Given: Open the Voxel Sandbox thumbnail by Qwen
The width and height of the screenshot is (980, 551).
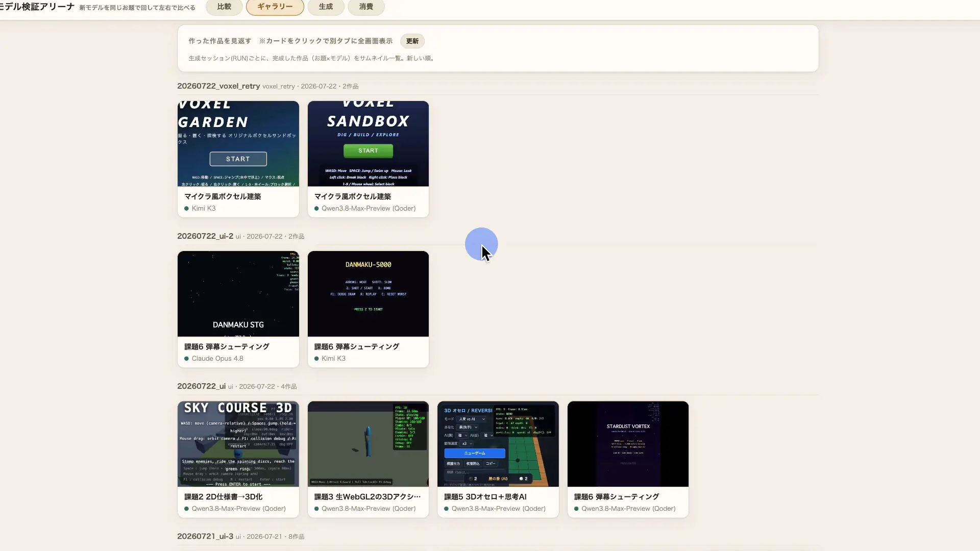Looking at the screenshot, I should tap(368, 143).
